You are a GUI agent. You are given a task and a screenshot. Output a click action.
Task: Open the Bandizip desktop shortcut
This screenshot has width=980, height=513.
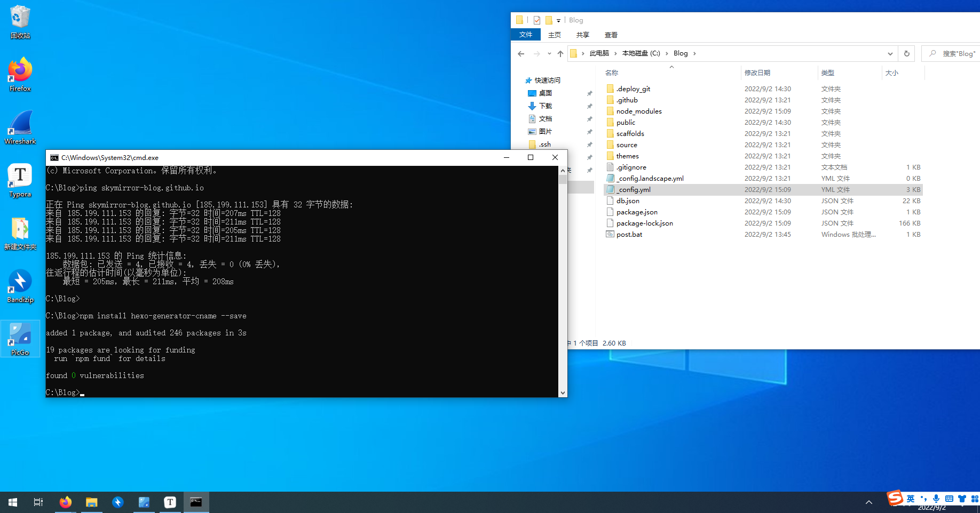coord(20,286)
